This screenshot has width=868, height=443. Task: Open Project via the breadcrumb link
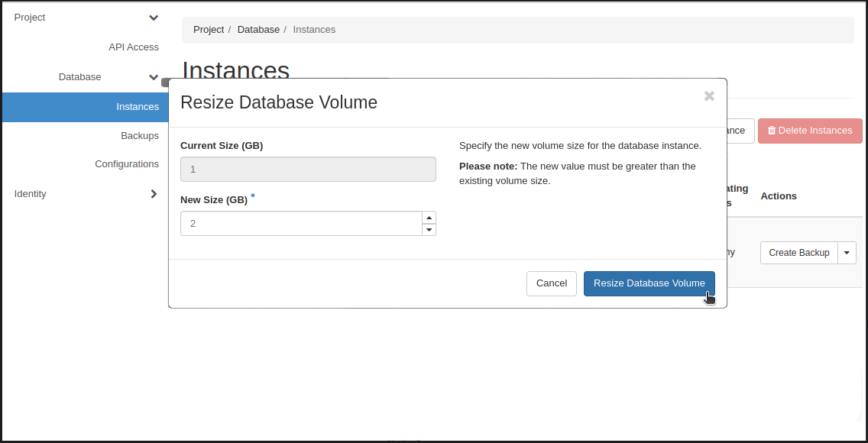pos(209,29)
